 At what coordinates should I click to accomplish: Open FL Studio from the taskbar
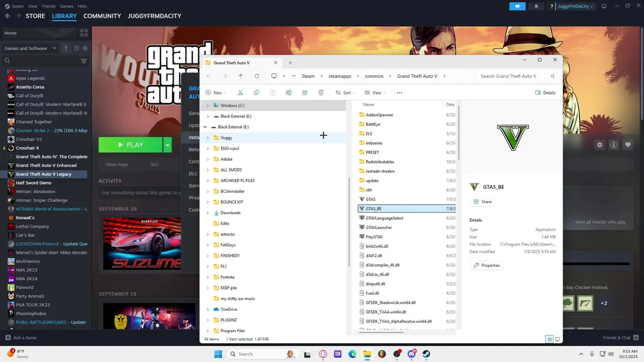click(382, 354)
